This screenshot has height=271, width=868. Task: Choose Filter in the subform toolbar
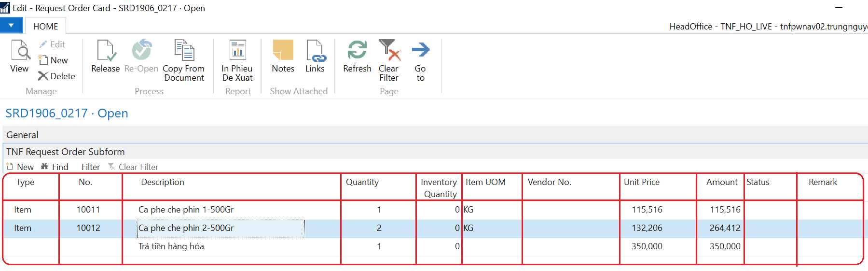(x=91, y=167)
